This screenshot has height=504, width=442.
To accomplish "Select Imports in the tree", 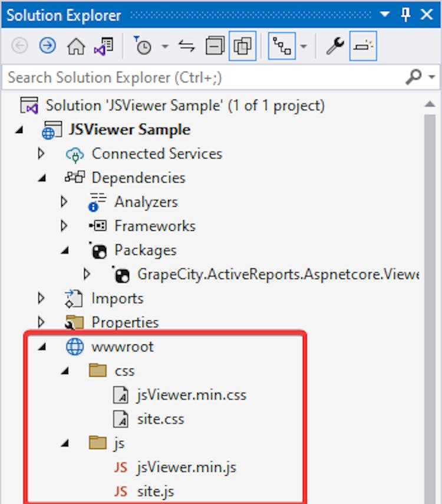I will (x=117, y=299).
